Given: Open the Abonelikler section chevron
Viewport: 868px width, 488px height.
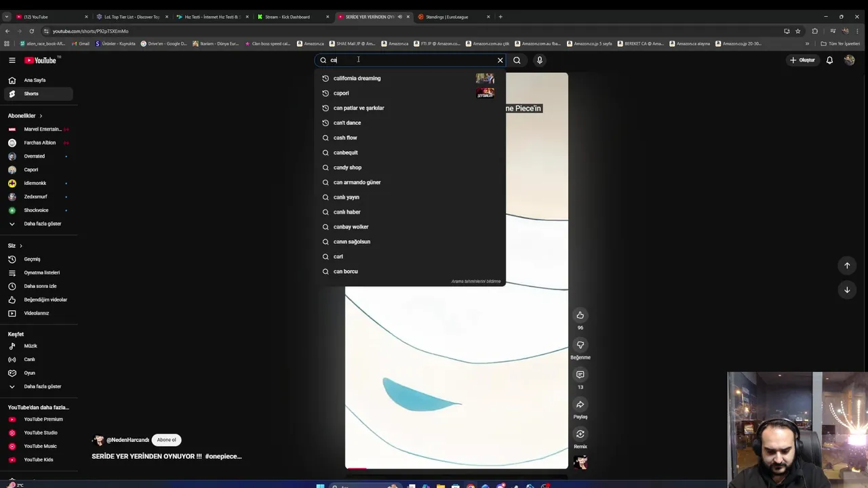Looking at the screenshot, I should (x=41, y=116).
